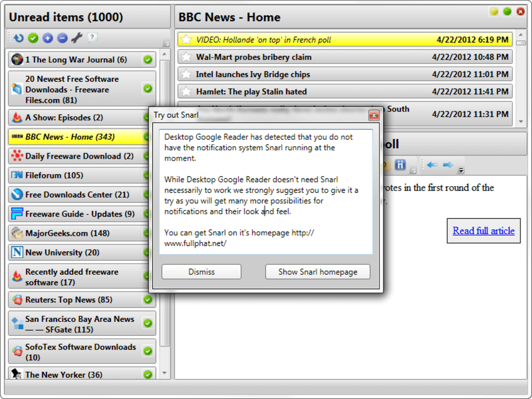
Task: Mark San Francisco Bay Area News as read
Action: 148,323
